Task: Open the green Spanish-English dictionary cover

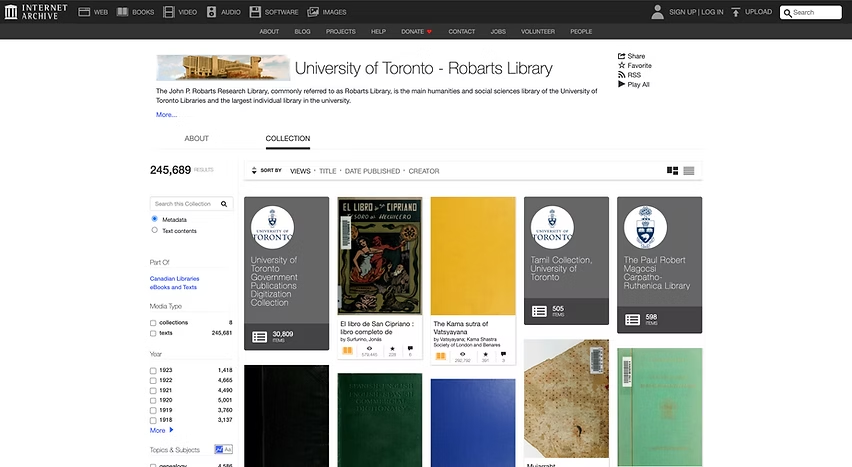Action: pos(379,420)
